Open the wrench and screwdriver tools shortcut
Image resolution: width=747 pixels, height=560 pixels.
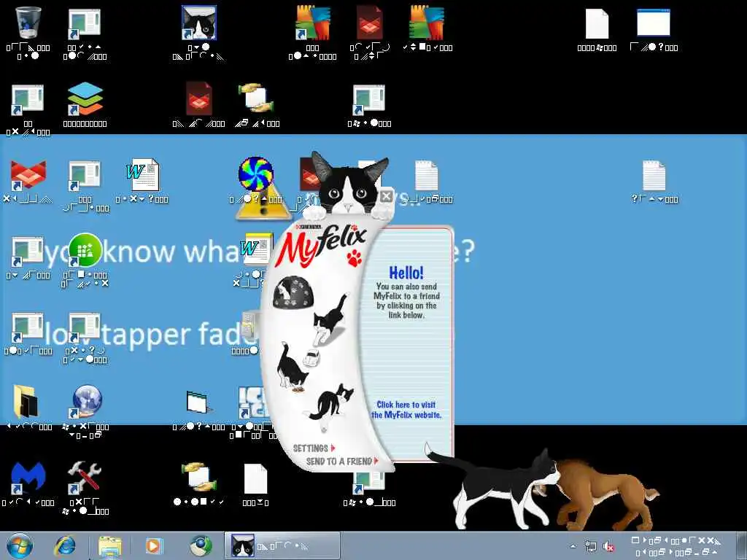tap(85, 478)
